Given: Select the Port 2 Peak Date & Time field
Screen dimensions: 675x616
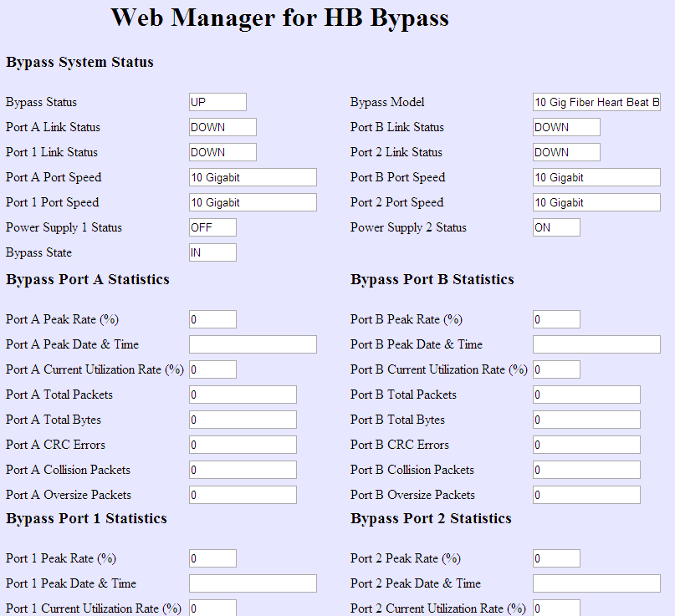Looking at the screenshot, I should 596,583.
